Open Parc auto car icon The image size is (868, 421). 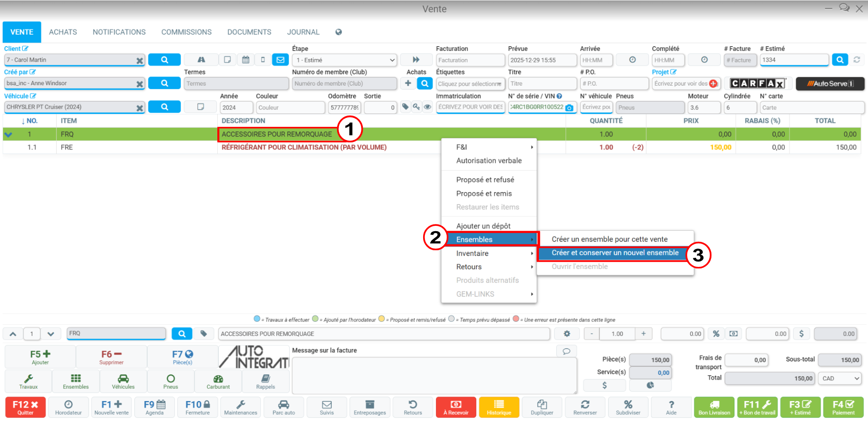point(283,407)
